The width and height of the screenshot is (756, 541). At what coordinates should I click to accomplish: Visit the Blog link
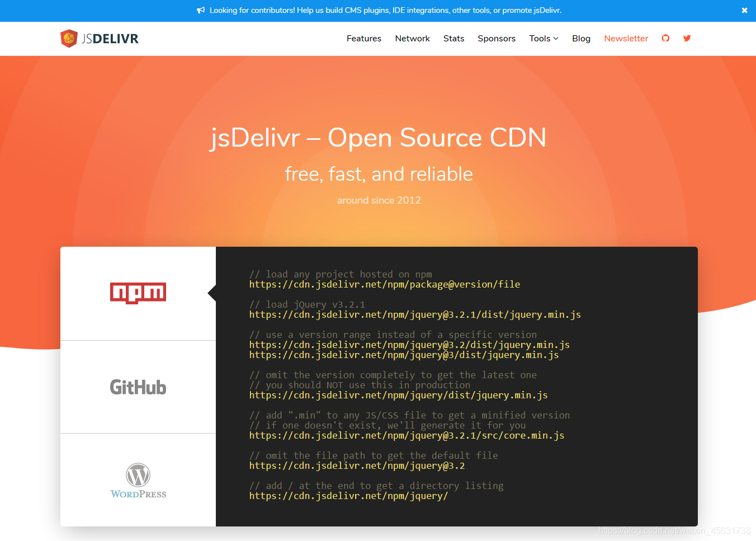(x=582, y=39)
